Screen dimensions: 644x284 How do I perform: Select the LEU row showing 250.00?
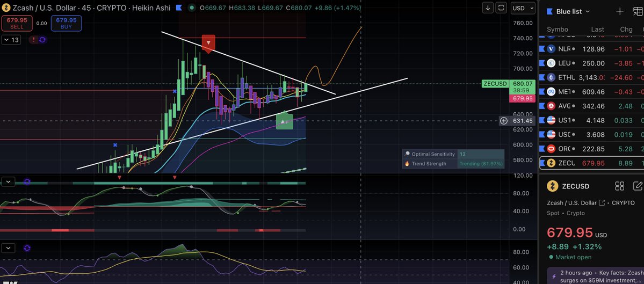(x=591, y=63)
